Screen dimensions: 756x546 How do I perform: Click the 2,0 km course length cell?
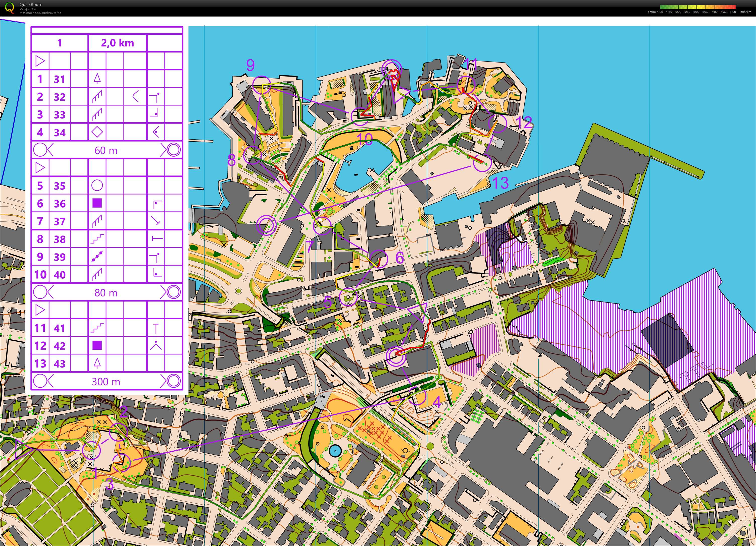click(x=117, y=43)
